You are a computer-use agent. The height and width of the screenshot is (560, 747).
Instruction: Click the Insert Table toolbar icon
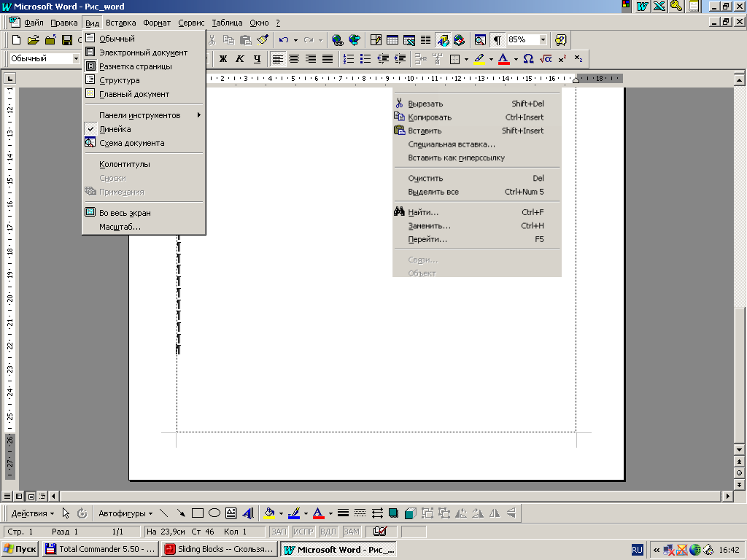392,40
